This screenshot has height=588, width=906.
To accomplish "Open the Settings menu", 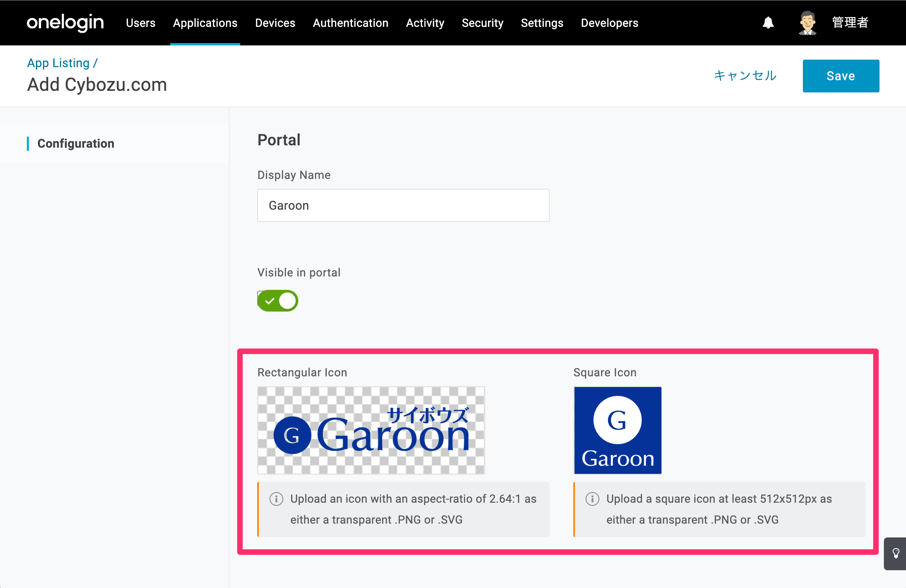I will (542, 23).
